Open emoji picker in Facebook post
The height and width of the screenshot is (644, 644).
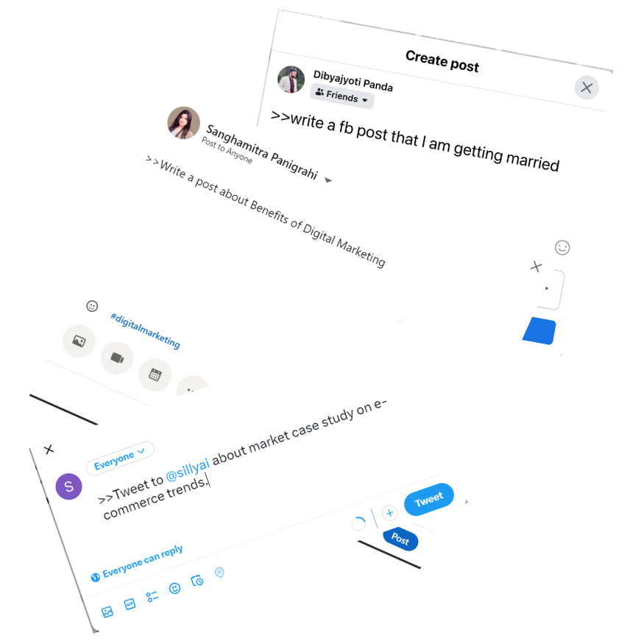click(x=562, y=247)
